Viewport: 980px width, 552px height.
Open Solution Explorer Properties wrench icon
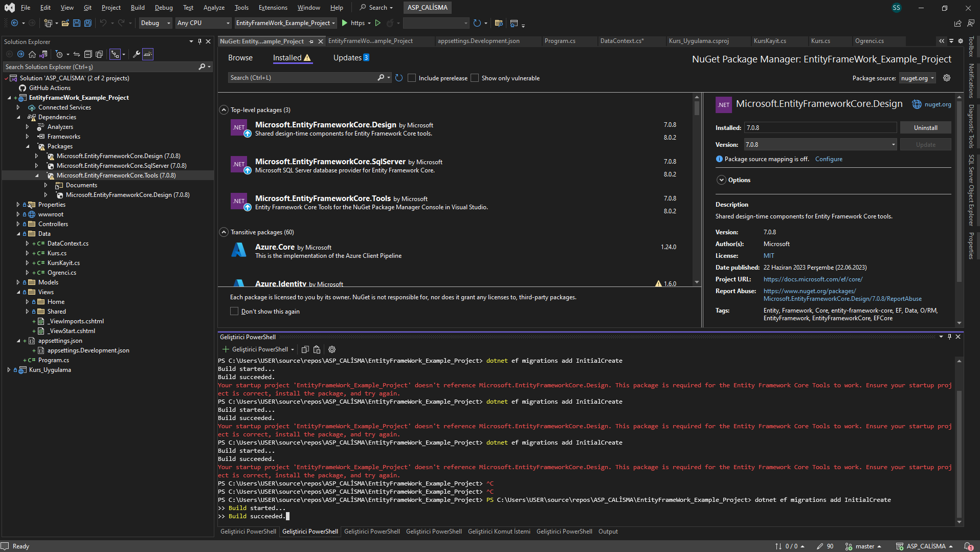136,54
